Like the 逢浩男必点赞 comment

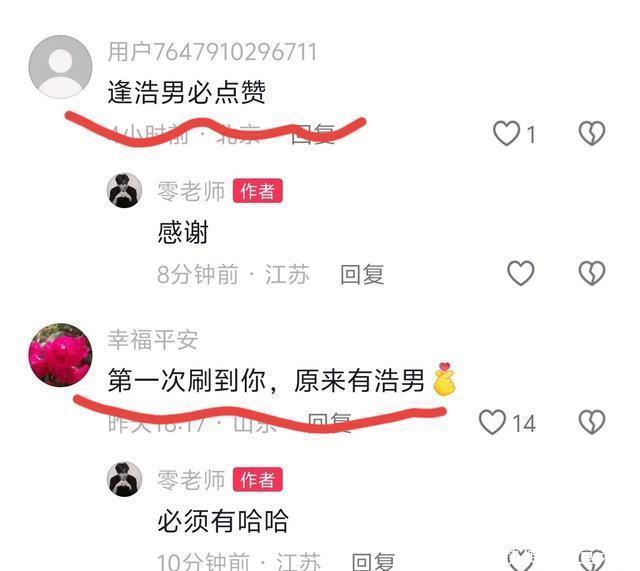coord(507,133)
